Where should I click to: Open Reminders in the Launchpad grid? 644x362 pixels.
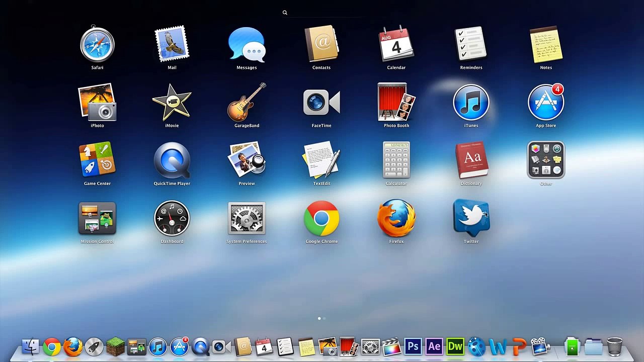471,44
